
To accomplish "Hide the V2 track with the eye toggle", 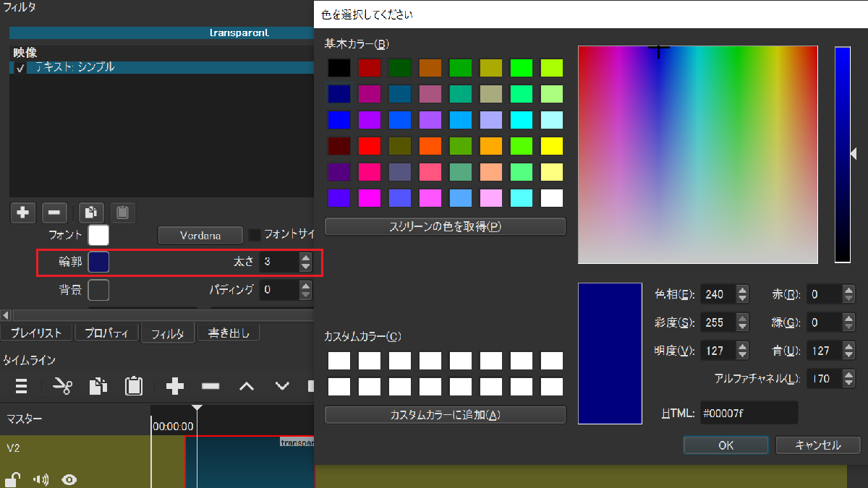I will 68,479.
